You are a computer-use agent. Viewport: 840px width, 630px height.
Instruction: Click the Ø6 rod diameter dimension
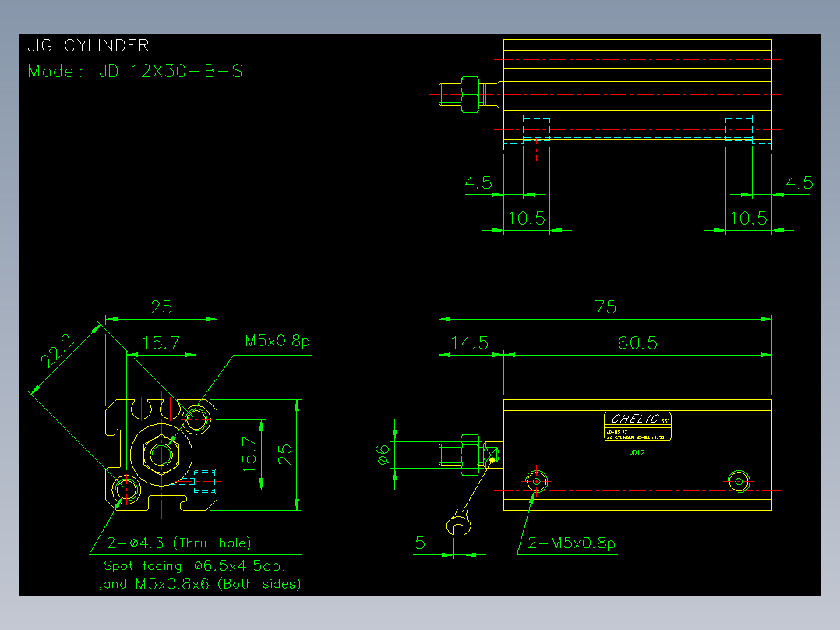click(x=383, y=455)
